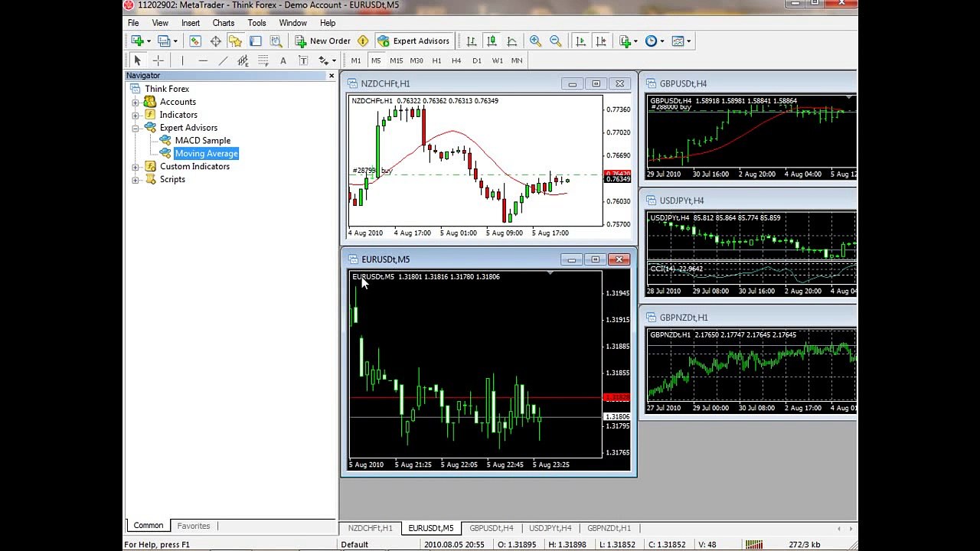
Task: Click the Zoom Out magnifier icon
Action: click(x=555, y=41)
